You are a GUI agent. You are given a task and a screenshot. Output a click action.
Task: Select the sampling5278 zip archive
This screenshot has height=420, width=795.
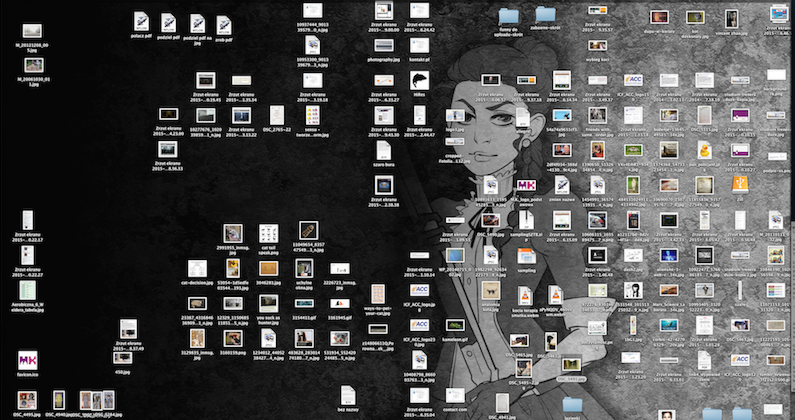pos(526,220)
